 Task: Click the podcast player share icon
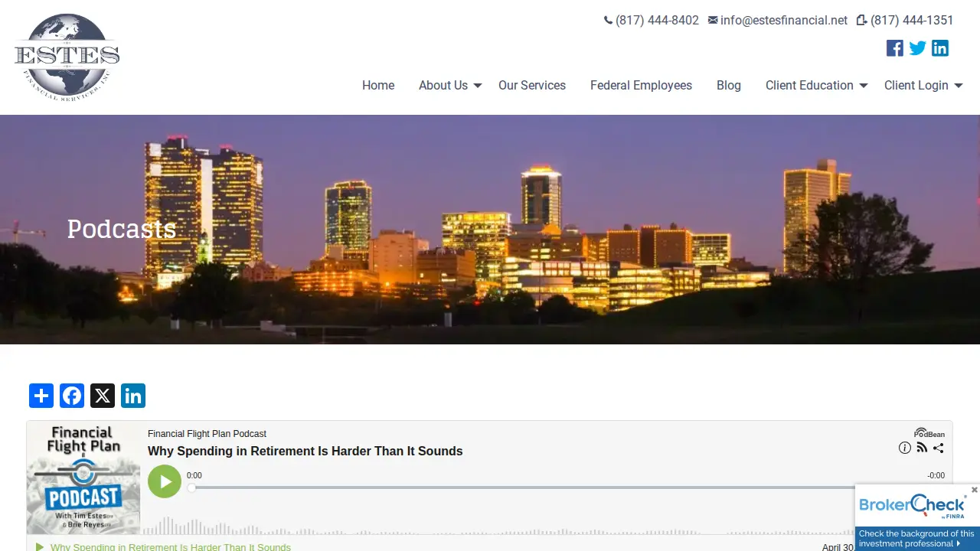click(x=938, y=448)
